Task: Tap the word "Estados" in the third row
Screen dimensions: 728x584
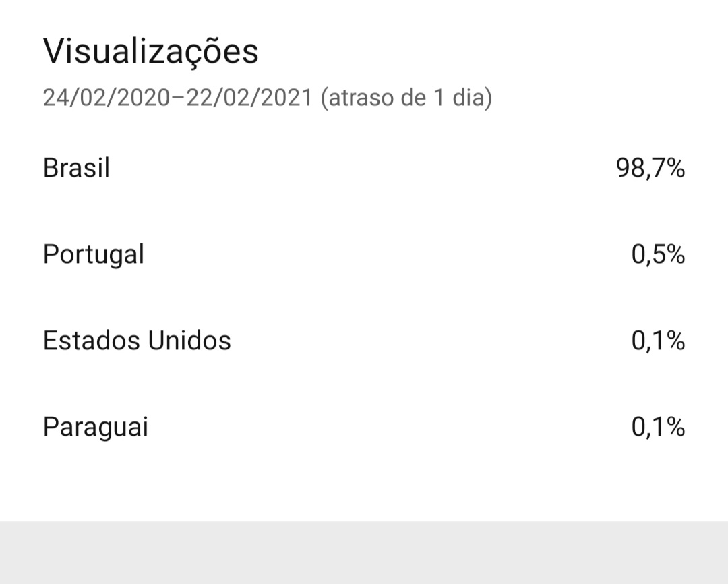Action: click(x=92, y=341)
